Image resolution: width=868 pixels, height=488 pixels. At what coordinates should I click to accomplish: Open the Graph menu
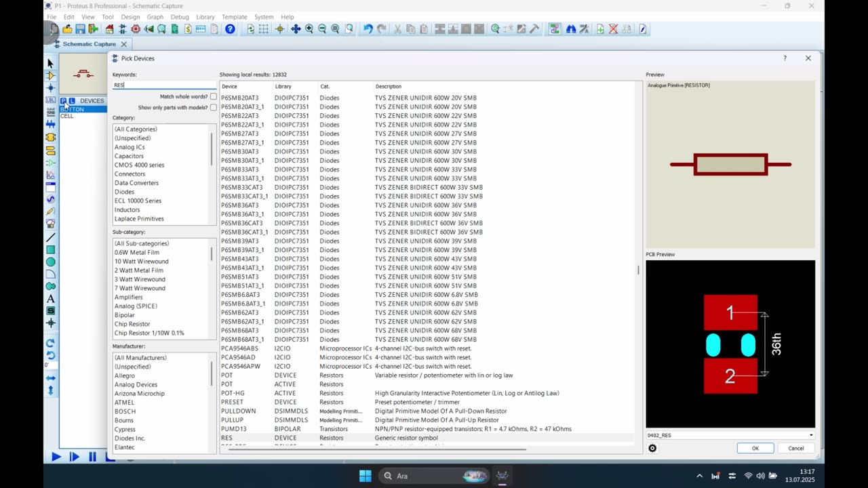point(155,17)
